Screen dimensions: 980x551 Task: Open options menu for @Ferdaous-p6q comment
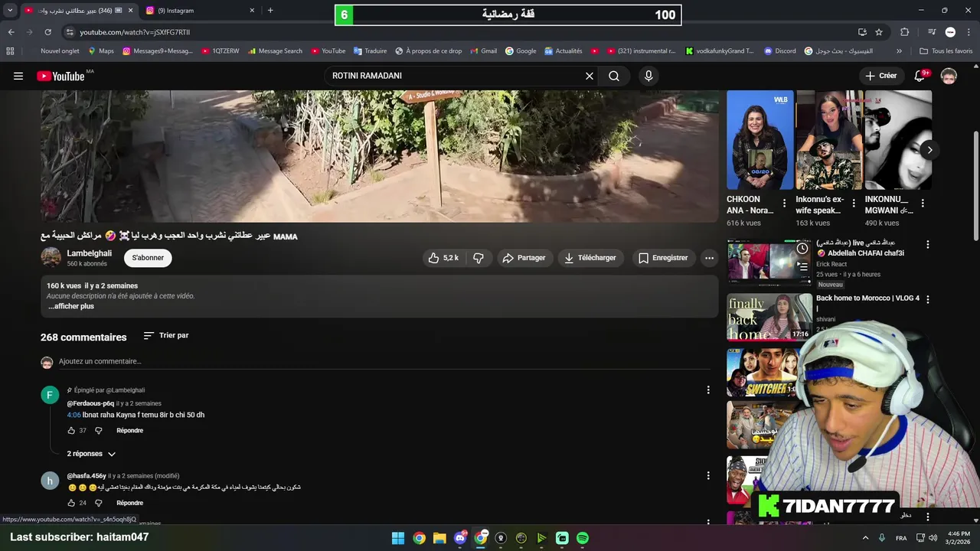click(x=708, y=390)
